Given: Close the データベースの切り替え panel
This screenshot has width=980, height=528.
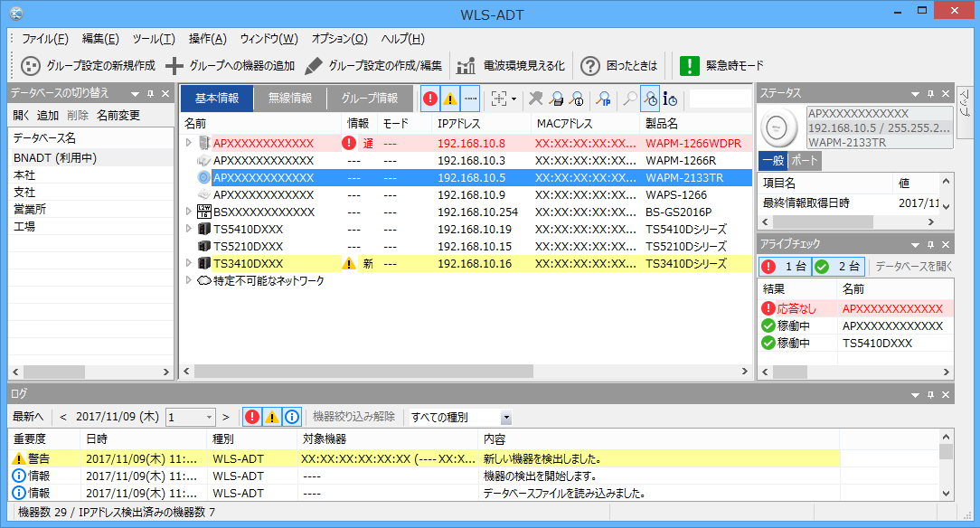Looking at the screenshot, I should pyautogui.click(x=165, y=94).
